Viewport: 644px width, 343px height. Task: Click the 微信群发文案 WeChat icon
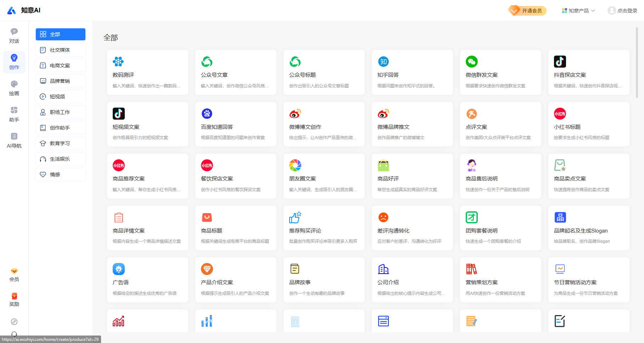point(471,62)
